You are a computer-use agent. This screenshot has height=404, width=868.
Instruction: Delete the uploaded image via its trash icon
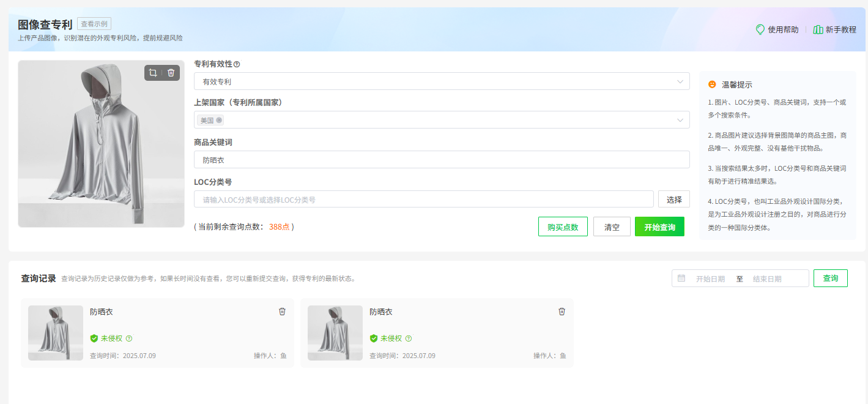[171, 73]
